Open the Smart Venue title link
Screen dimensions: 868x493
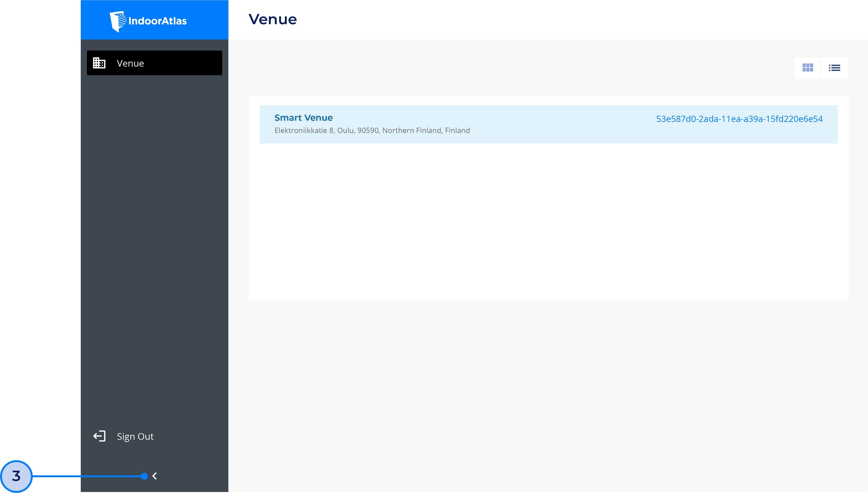[x=303, y=117]
